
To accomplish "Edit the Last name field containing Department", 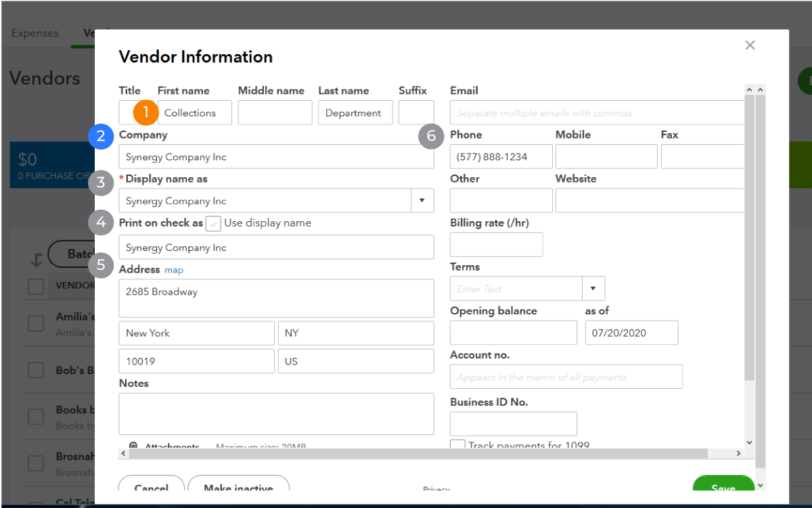I will click(x=355, y=112).
